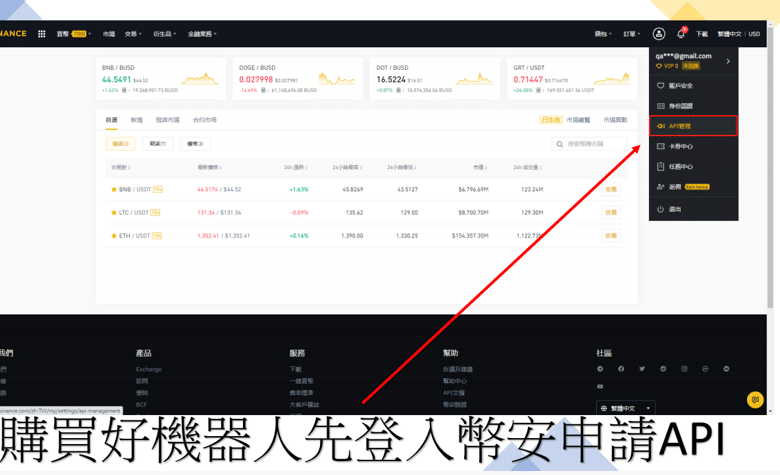Open the API管理 menu entry
The width and height of the screenshot is (780, 475).
click(693, 126)
